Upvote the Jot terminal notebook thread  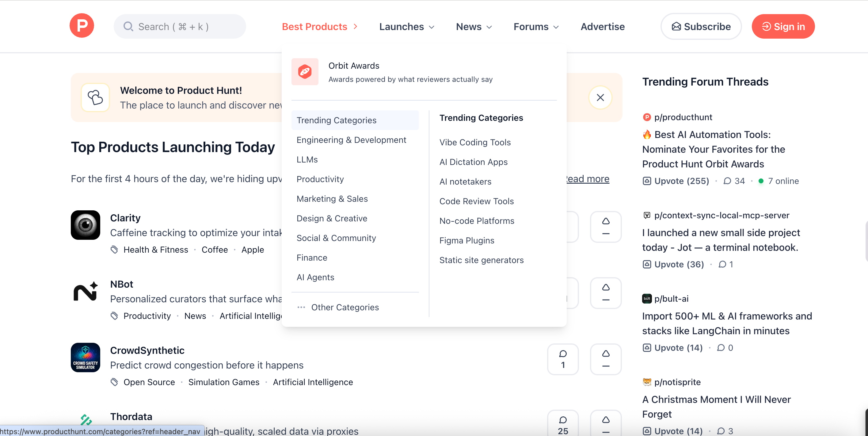(673, 264)
